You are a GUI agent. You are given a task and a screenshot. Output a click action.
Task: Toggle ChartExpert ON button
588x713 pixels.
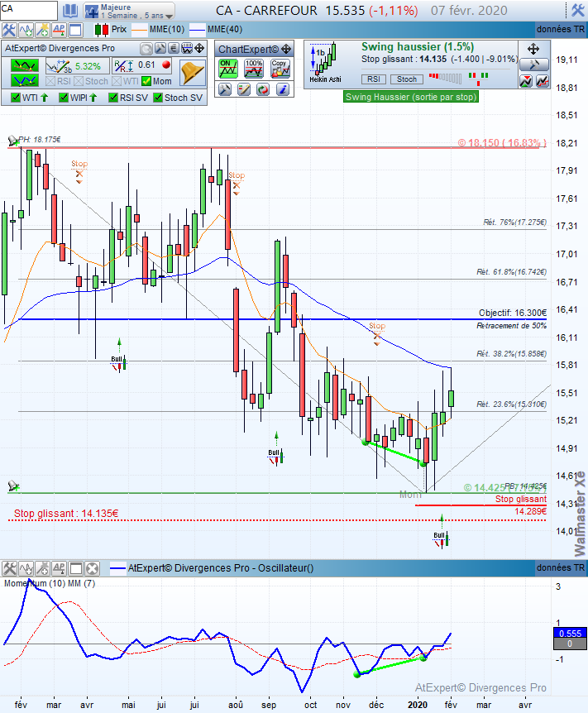[227, 69]
